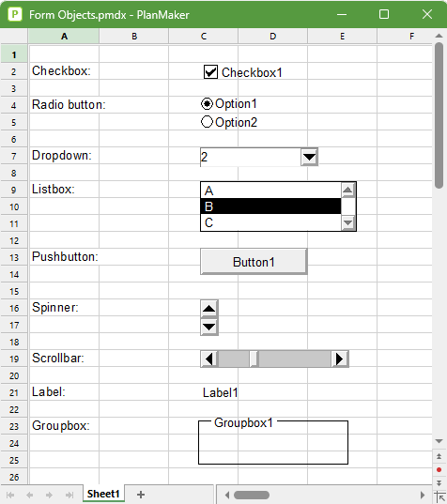Click cell containing 'Scrollbar:'
447x504 pixels.
[64, 359]
